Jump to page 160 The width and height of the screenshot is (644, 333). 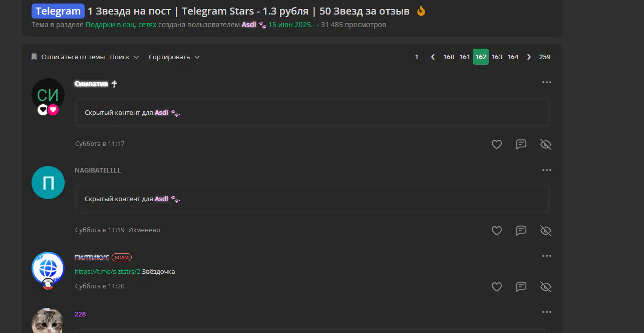coord(449,57)
